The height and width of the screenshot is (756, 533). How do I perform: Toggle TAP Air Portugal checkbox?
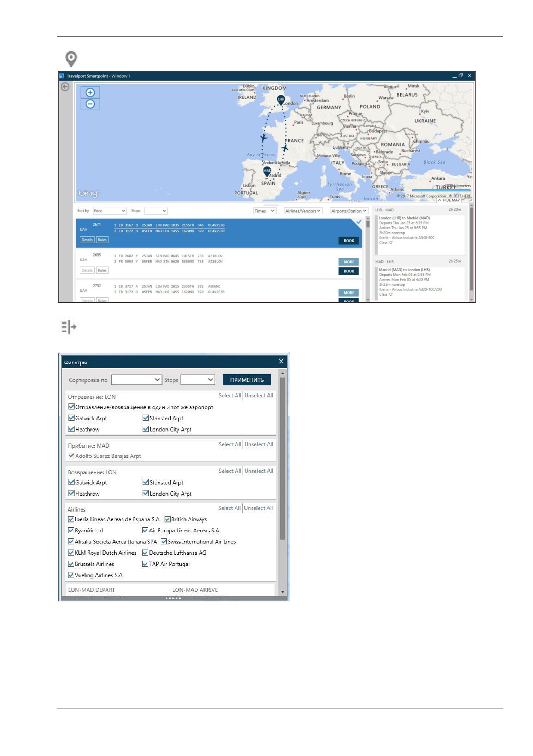[x=145, y=564]
